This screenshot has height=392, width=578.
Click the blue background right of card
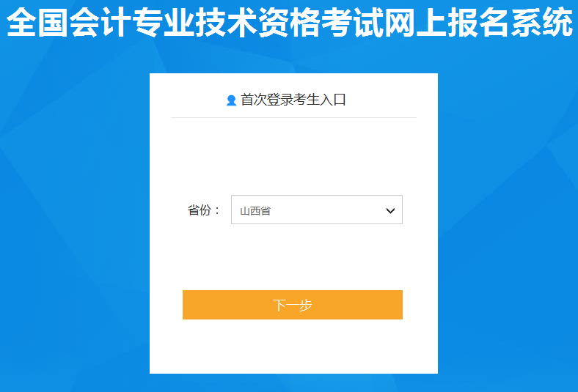[x=508, y=221]
